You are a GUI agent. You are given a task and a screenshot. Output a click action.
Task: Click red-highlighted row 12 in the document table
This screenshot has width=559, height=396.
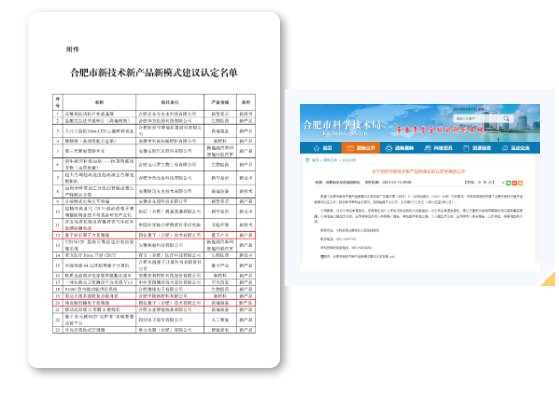(154, 235)
